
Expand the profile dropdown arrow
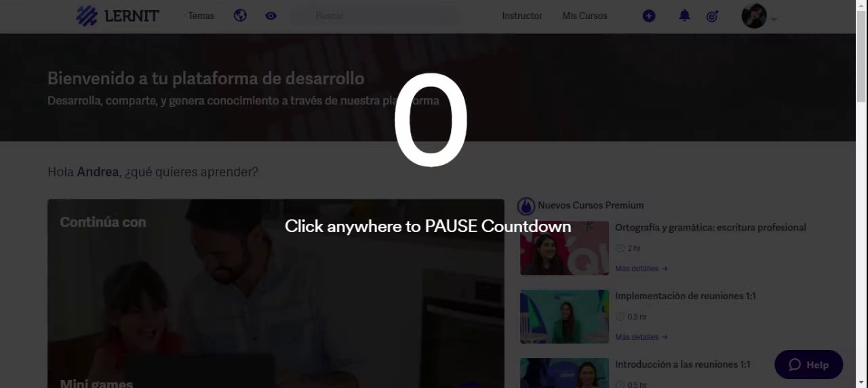coord(774,19)
